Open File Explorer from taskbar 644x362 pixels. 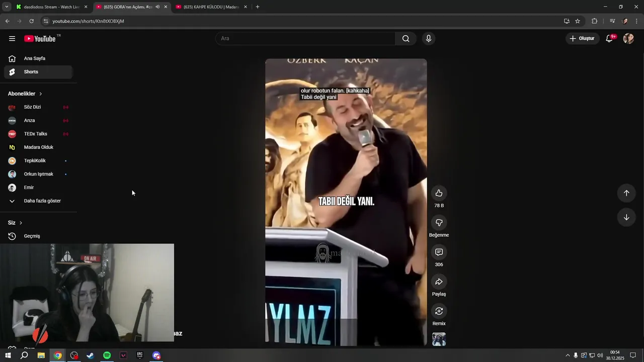click(x=41, y=355)
